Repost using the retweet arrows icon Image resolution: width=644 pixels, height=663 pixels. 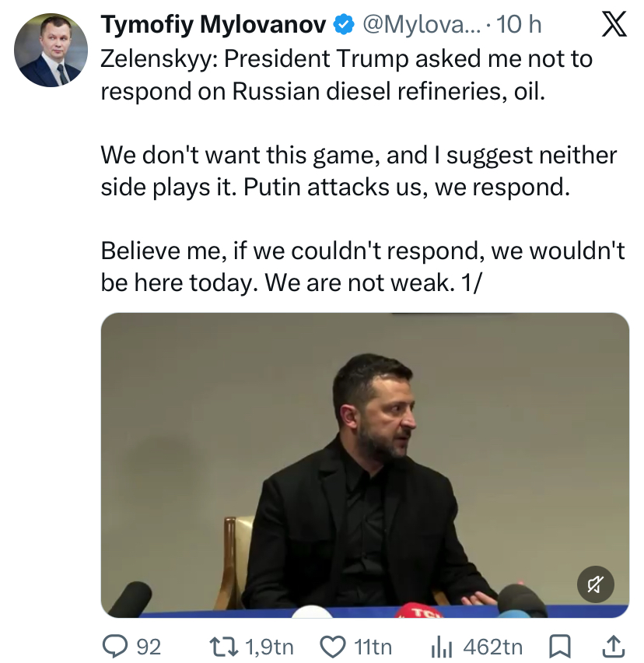pyautogui.click(x=224, y=647)
